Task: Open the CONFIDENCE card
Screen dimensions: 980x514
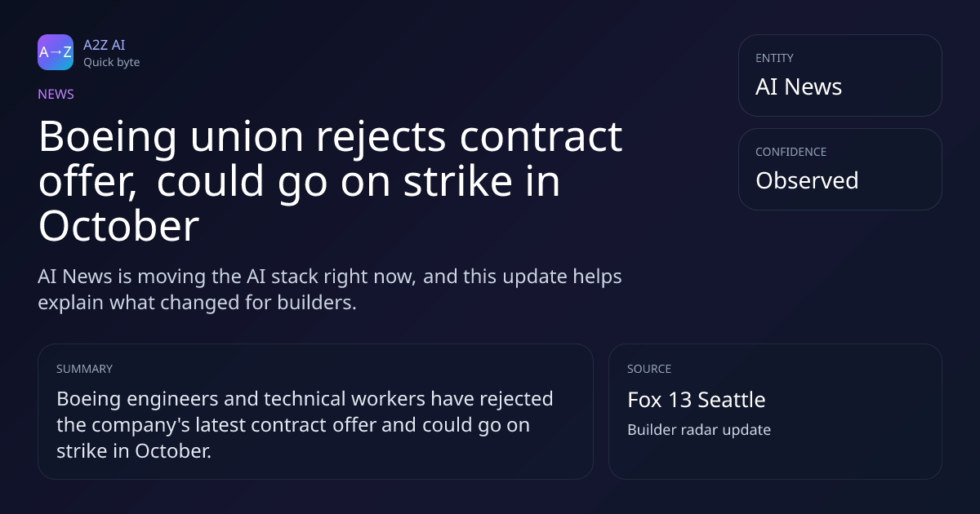Action: [840, 169]
